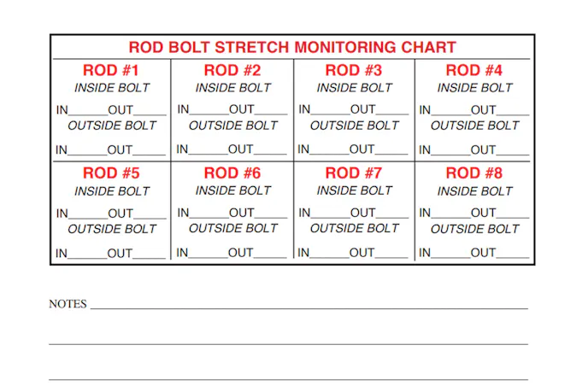Screen dimensions: 588x392
Task: Click INSIDE BOLT label under ROD #3
Action: tap(354, 88)
